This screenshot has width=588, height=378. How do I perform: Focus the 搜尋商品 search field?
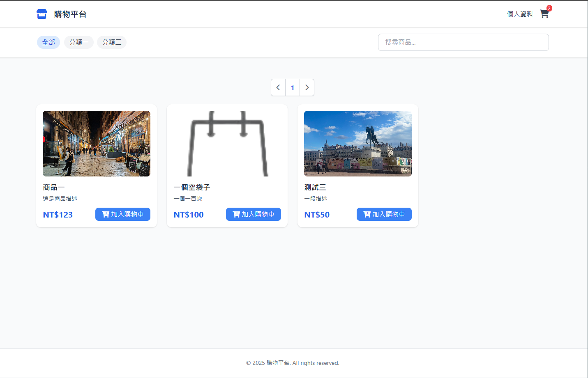pos(463,42)
